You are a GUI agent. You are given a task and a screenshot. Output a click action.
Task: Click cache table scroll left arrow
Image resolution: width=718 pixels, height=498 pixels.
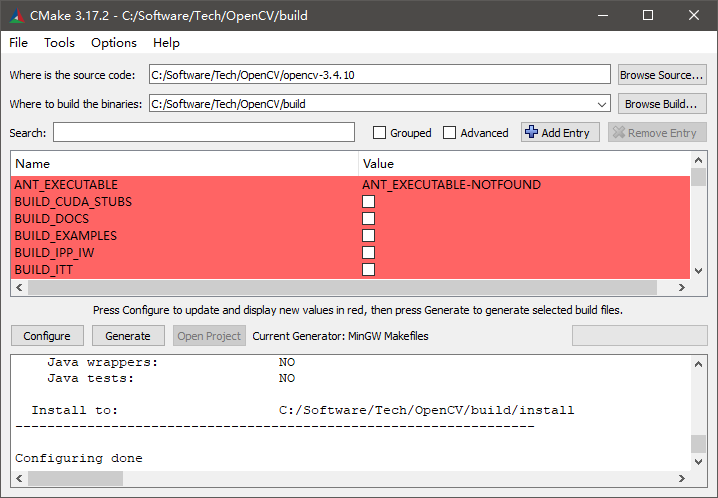click(x=19, y=287)
